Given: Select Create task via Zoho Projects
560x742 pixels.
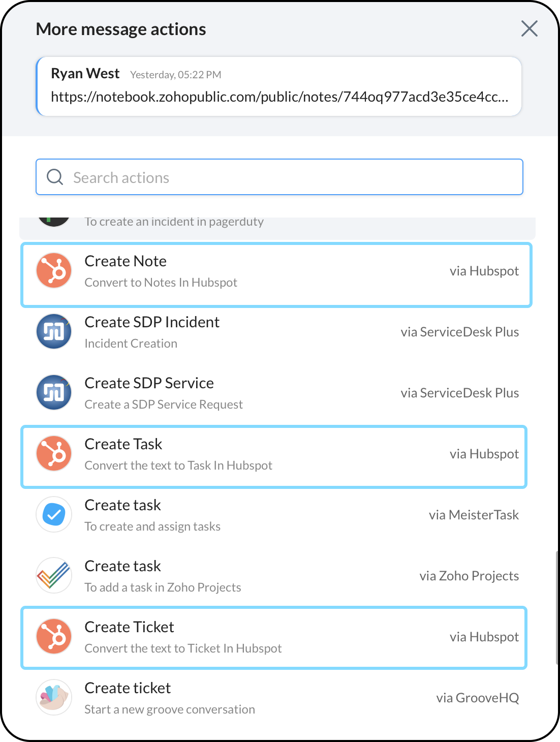Looking at the screenshot, I should (274, 576).
